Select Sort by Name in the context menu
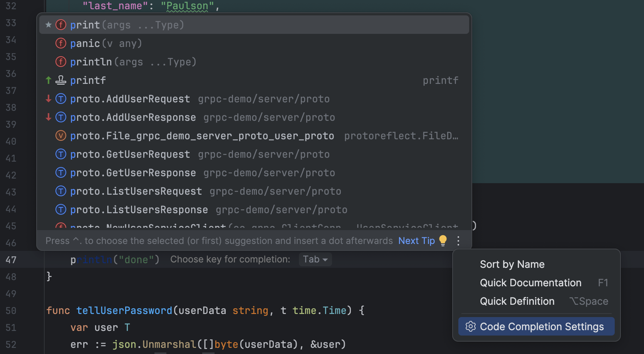The height and width of the screenshot is (354, 644). tap(512, 264)
